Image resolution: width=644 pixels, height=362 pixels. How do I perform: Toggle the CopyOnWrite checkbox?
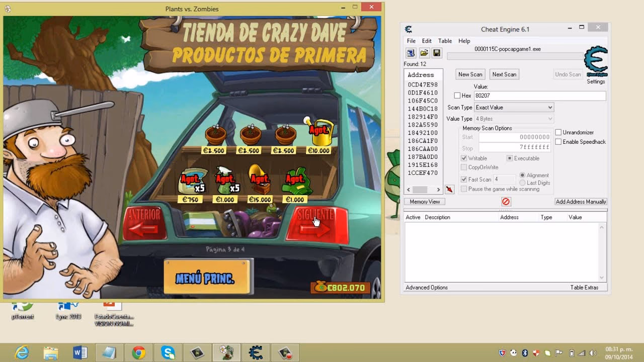tap(464, 167)
